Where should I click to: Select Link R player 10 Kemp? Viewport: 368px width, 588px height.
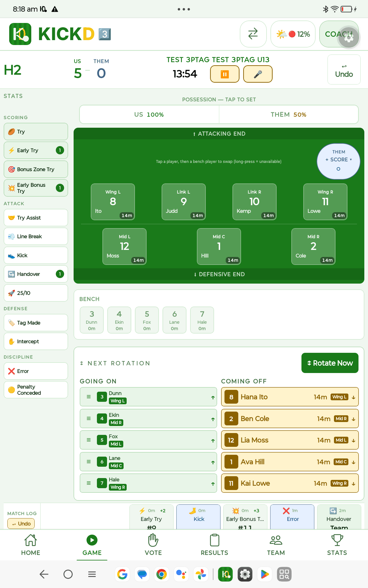255,202
